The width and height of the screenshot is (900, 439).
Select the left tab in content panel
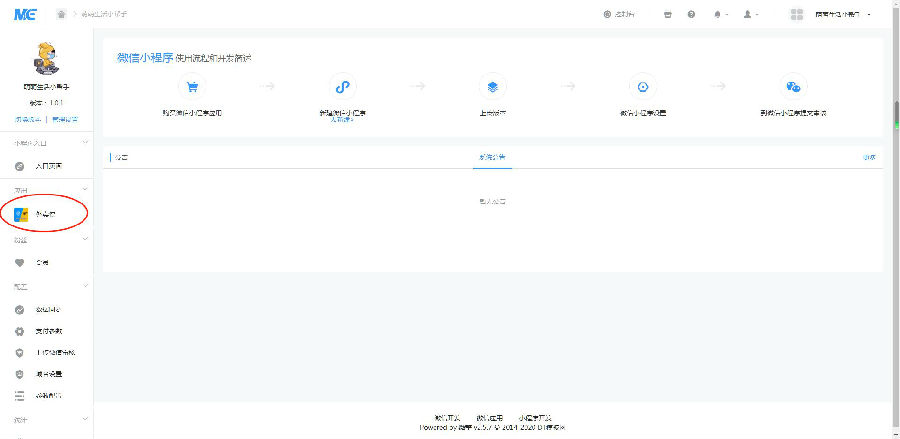pyautogui.click(x=121, y=158)
